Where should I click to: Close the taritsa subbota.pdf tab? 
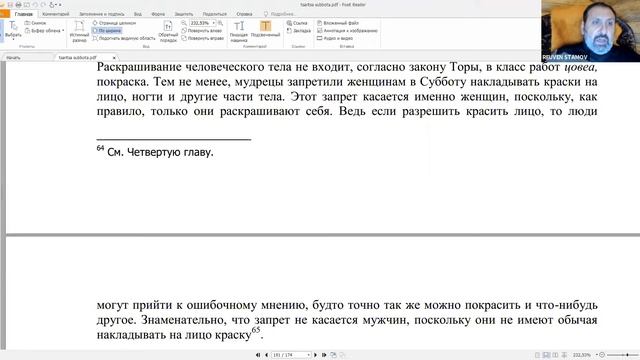click(114, 58)
